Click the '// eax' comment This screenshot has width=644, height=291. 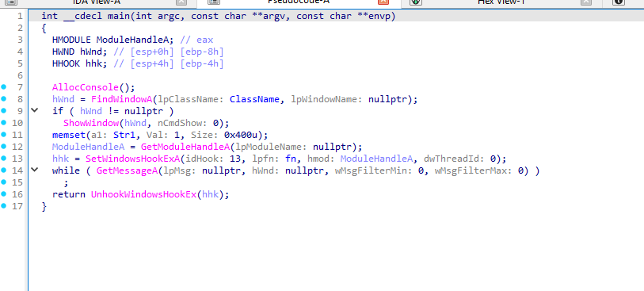pyautogui.click(x=196, y=40)
